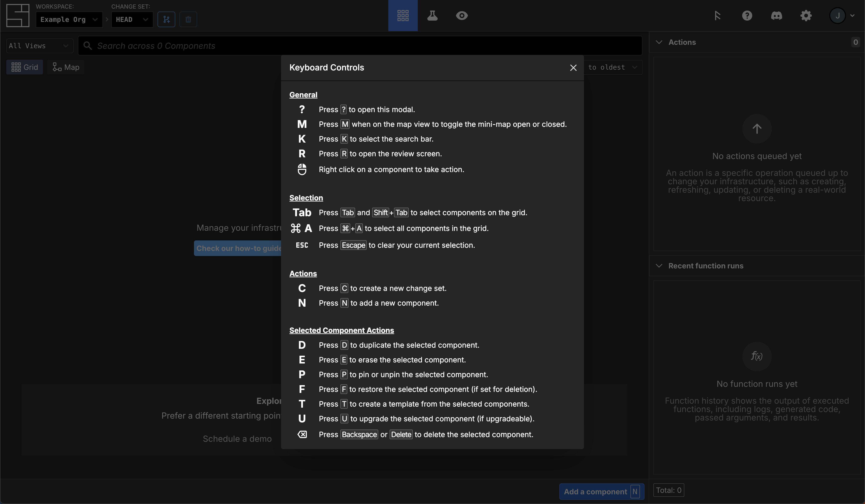This screenshot has width=865, height=504.
Task: Click the Schedule a demo link
Action: tap(237, 439)
